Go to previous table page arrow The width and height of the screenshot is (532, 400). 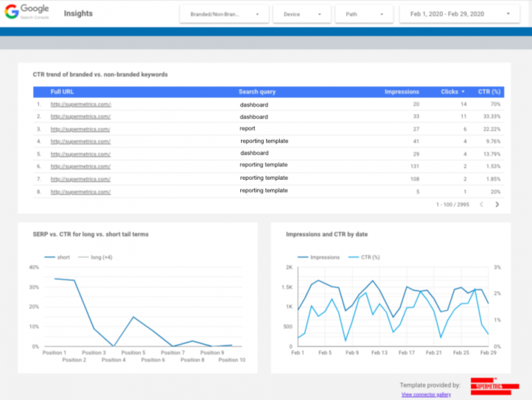[x=481, y=205]
